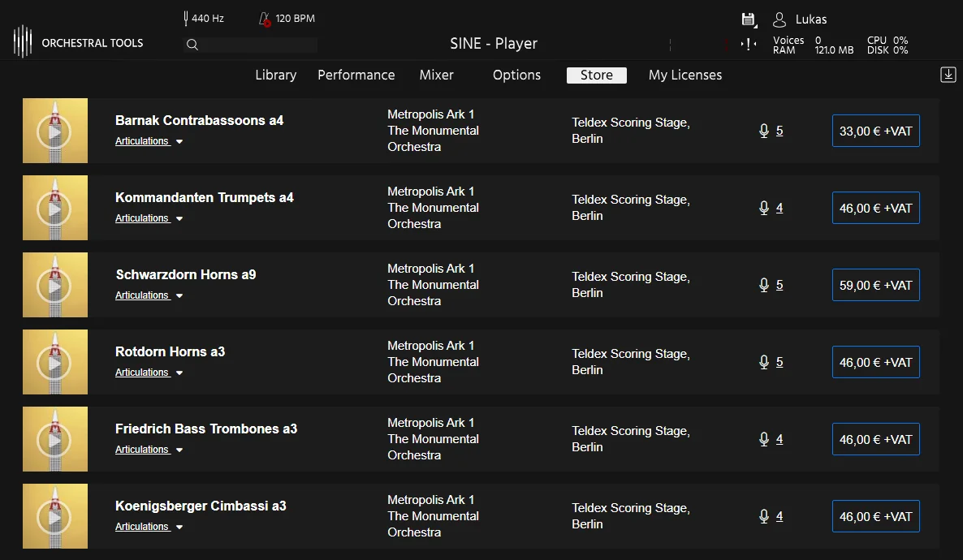Buy Barnak Contrabassoons for 33,00 € +VAT

pos(876,131)
